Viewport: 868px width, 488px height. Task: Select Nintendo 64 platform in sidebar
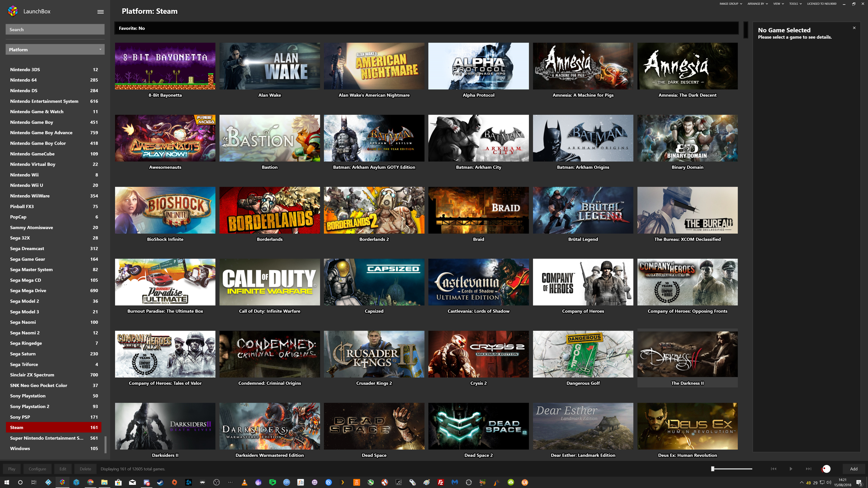(54, 80)
